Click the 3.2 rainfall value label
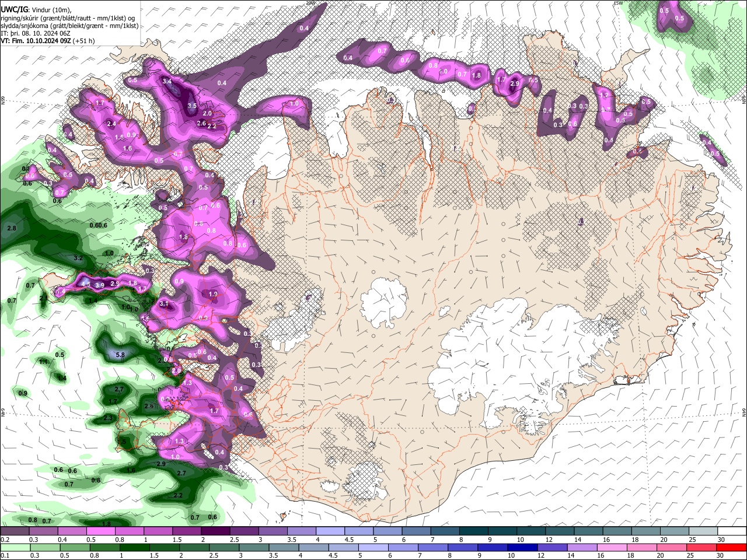 tap(78, 257)
